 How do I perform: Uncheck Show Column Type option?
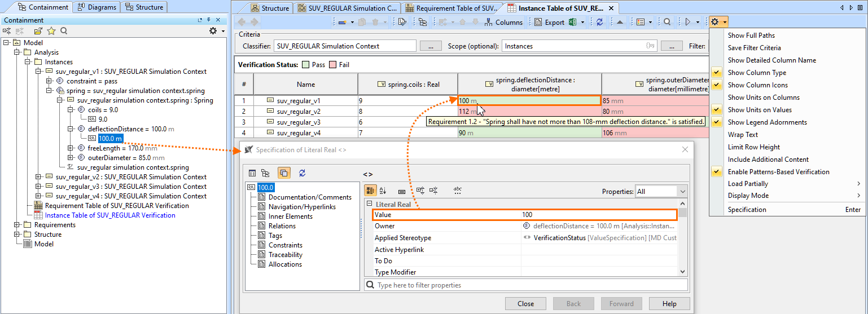pyautogui.click(x=756, y=73)
